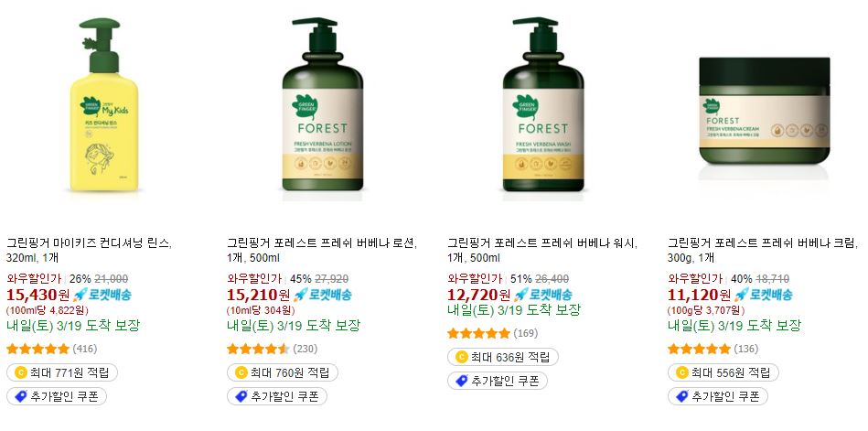The width and height of the screenshot is (868, 431).
Task: Open the Forest Fresh Verbena Lotion bottle image
Action: coord(323,104)
